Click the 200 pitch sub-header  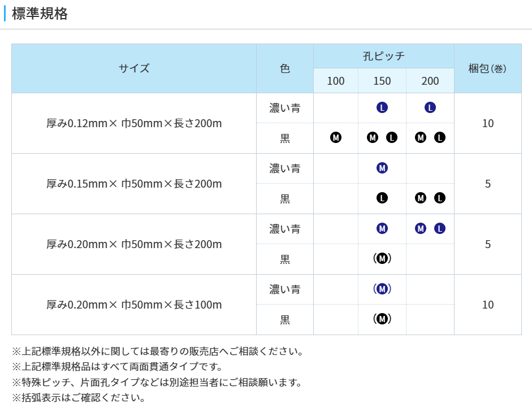pos(430,81)
